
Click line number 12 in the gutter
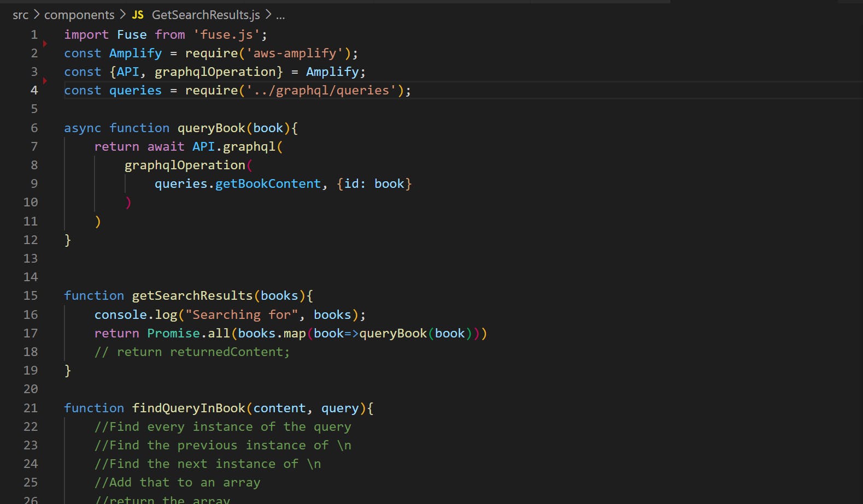(31, 240)
